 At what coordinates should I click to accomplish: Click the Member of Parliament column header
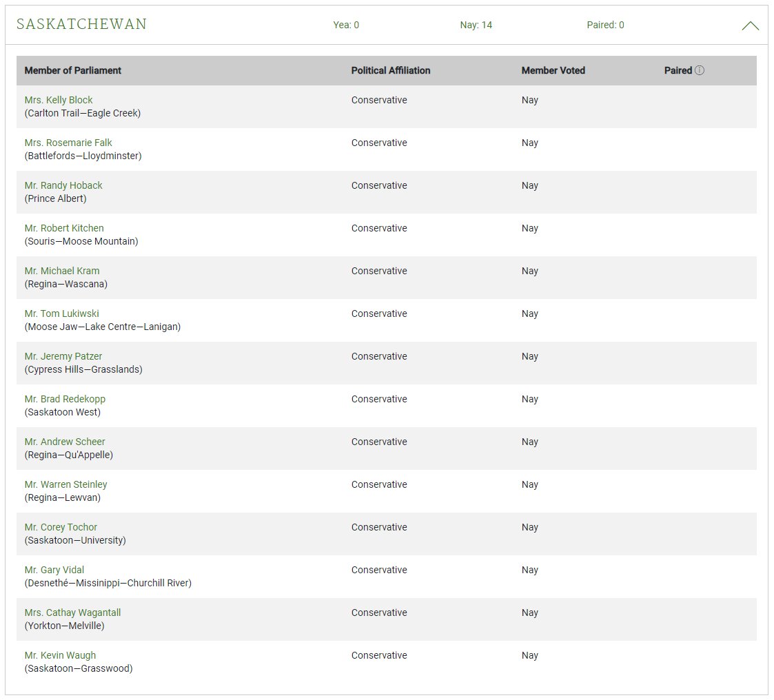coord(72,70)
